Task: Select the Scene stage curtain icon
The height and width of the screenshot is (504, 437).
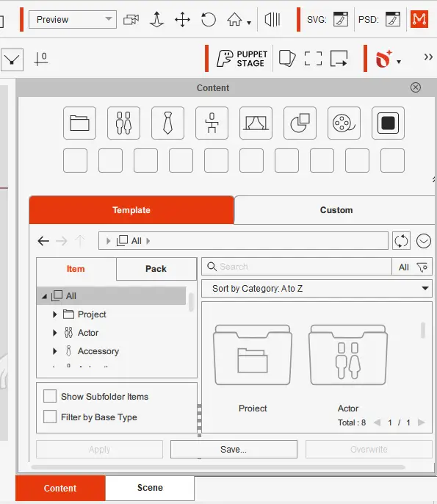Action: (256, 123)
